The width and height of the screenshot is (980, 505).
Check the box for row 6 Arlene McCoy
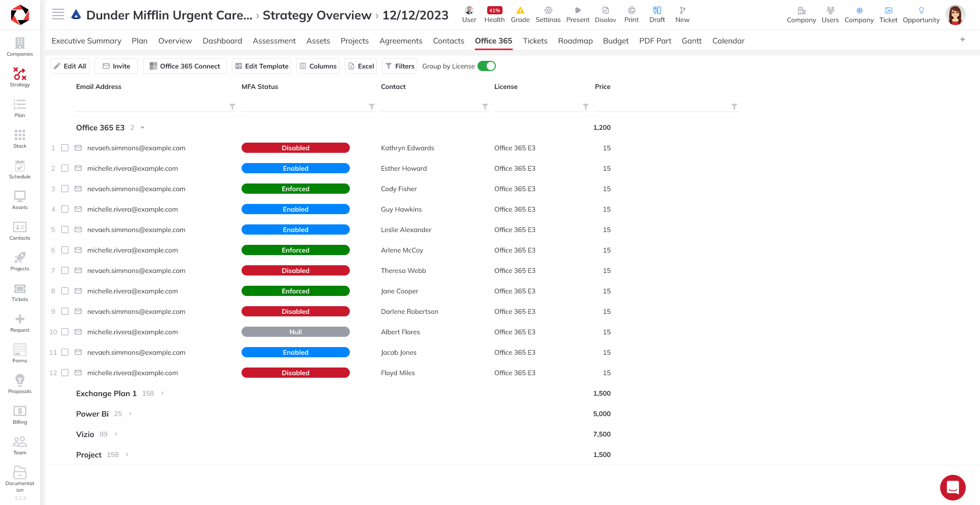pos(65,250)
